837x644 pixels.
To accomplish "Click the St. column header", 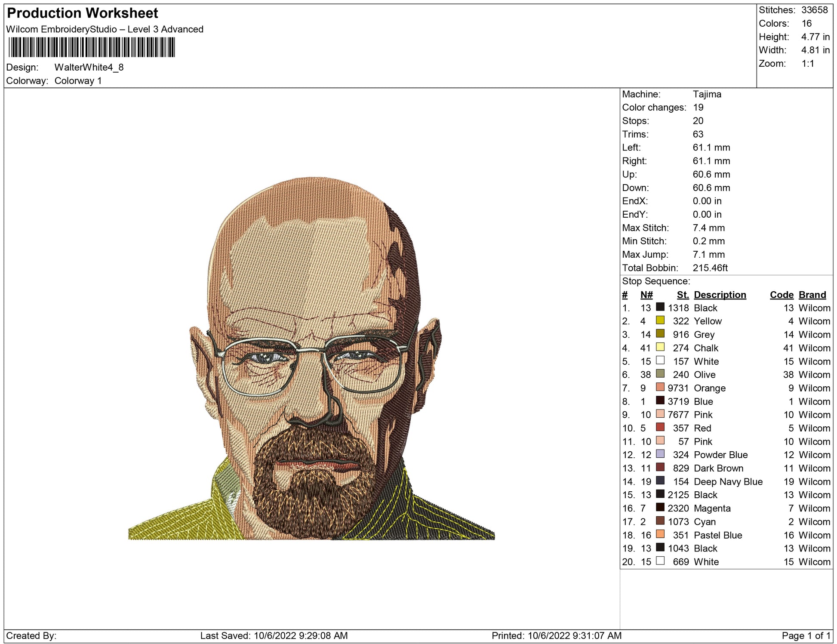I will tap(683, 295).
